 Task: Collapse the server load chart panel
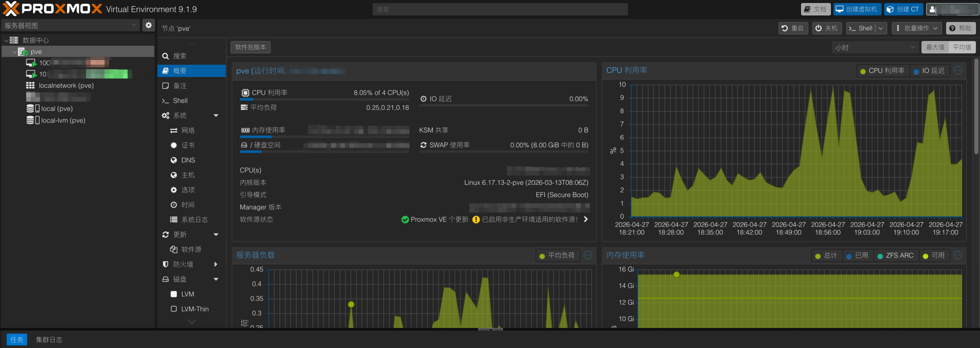tap(588, 255)
